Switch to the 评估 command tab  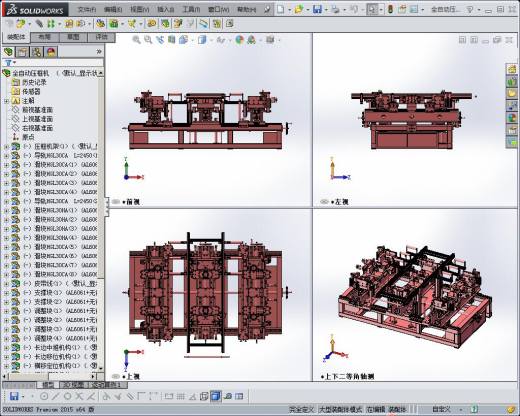tap(102, 37)
